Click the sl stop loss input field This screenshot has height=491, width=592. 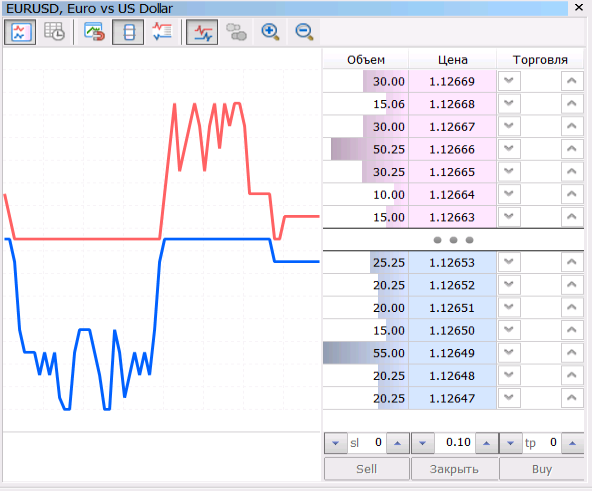tap(366, 443)
